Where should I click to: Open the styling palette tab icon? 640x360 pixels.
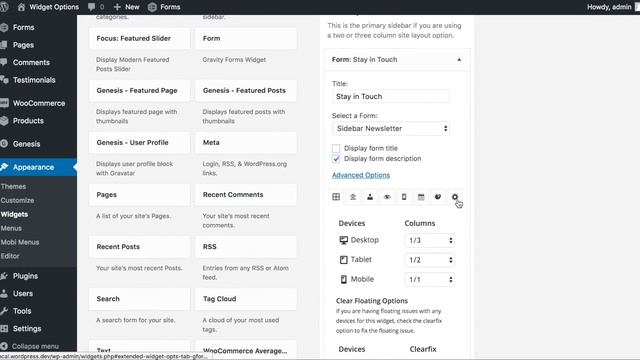click(438, 197)
